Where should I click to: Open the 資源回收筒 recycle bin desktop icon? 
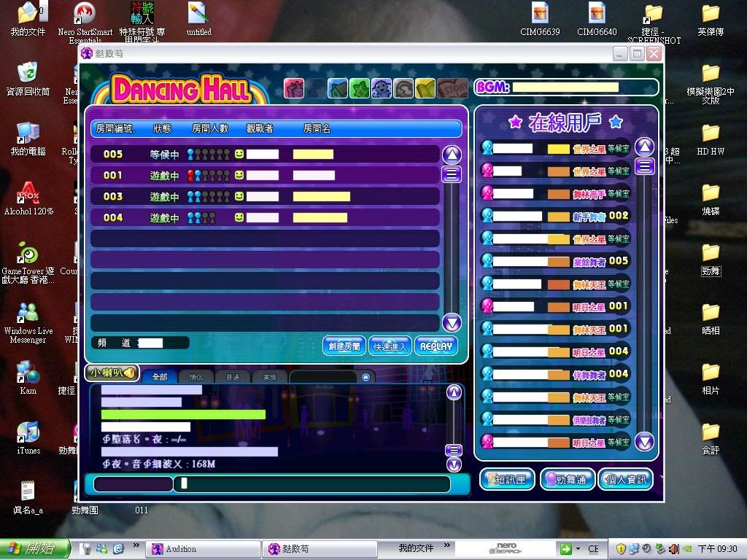click(28, 79)
